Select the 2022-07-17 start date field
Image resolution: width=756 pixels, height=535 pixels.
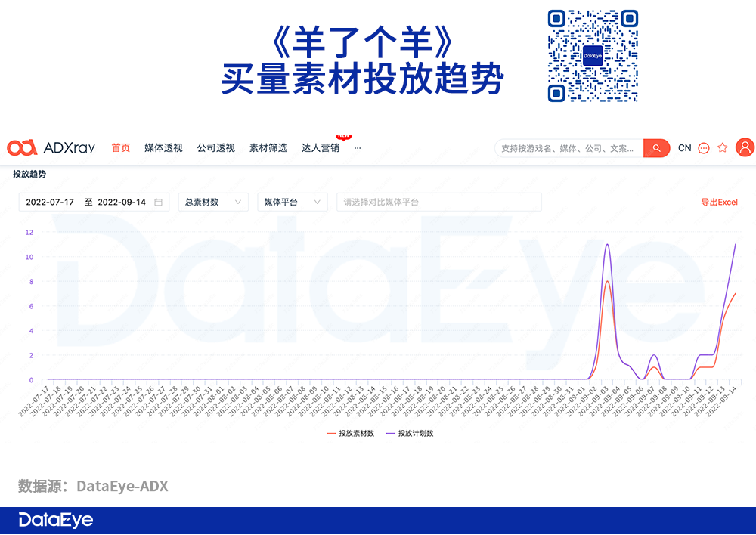click(x=50, y=202)
